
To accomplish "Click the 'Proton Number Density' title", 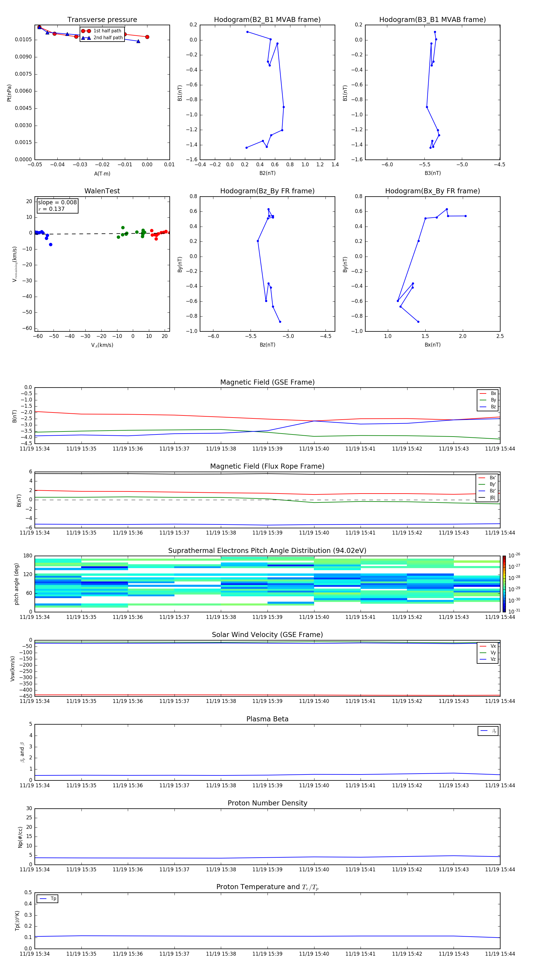I will [x=267, y=803].
